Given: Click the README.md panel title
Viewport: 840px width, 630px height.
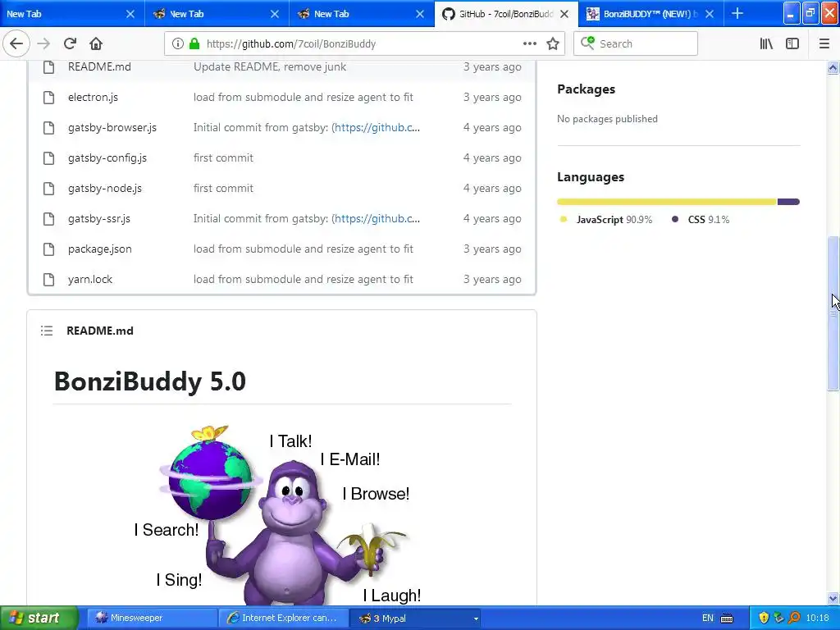Looking at the screenshot, I should (x=99, y=331).
